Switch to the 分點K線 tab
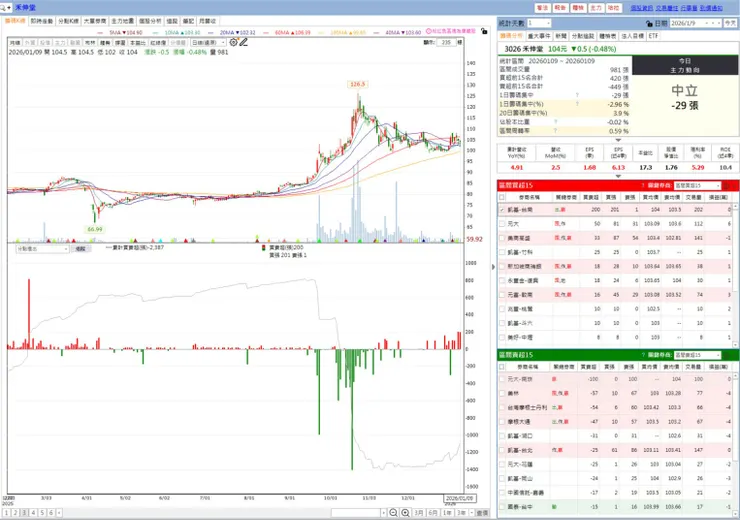740x520 pixels. click(68, 21)
